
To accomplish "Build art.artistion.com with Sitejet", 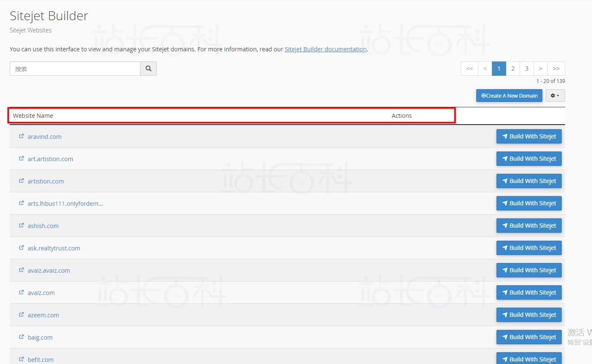I will [x=529, y=159].
